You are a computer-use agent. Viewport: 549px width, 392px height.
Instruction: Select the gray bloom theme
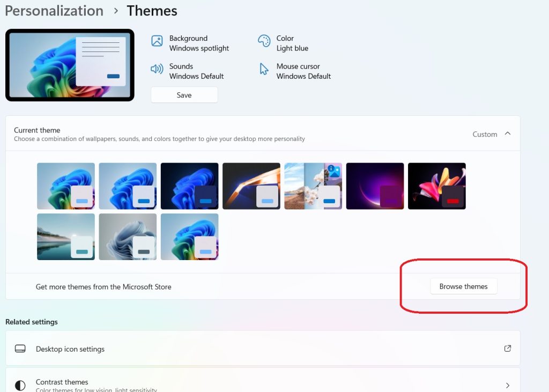(x=128, y=237)
